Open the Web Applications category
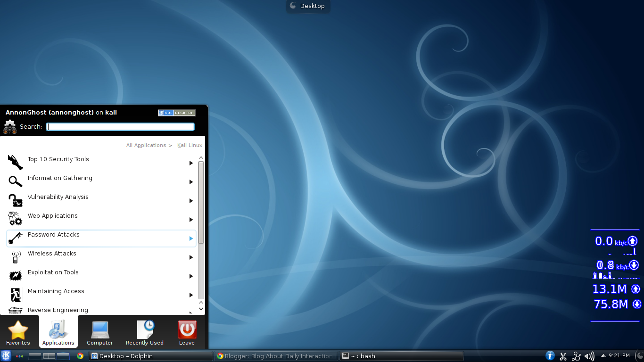Screen dimensions: 644x362 coord(52,216)
